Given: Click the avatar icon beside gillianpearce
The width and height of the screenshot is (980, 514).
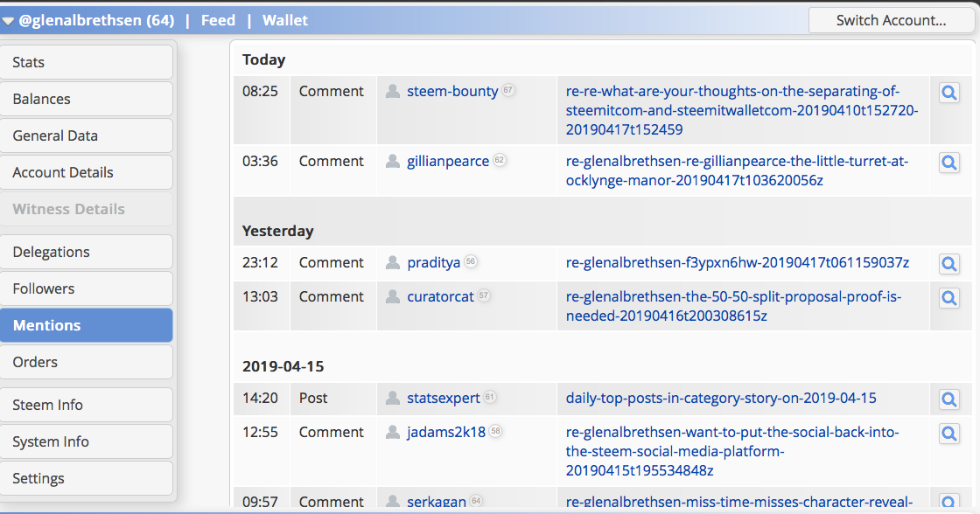Looking at the screenshot, I should 393,161.
